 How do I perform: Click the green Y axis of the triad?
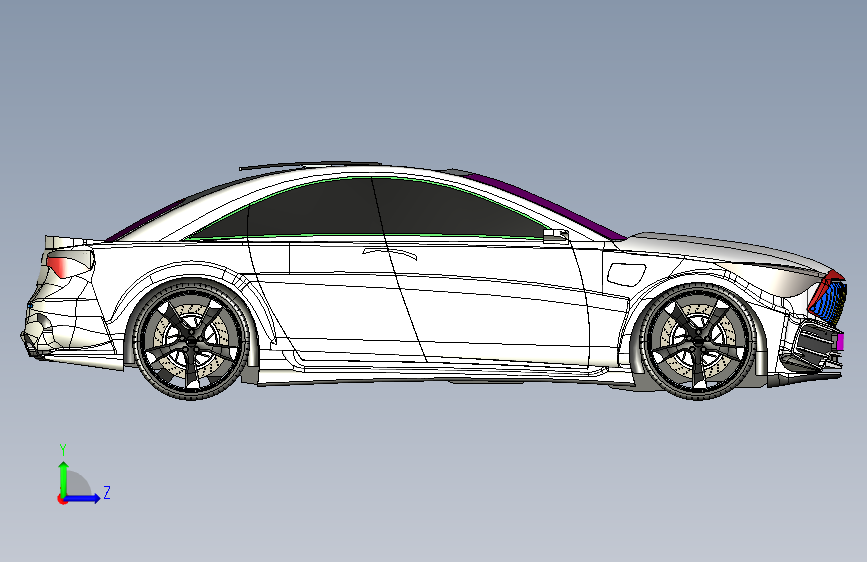(x=64, y=478)
